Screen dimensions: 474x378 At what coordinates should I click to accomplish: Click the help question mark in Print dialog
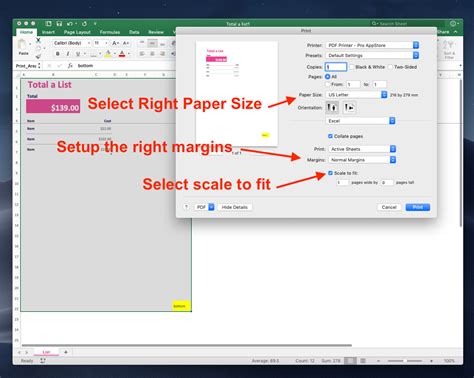click(x=186, y=207)
